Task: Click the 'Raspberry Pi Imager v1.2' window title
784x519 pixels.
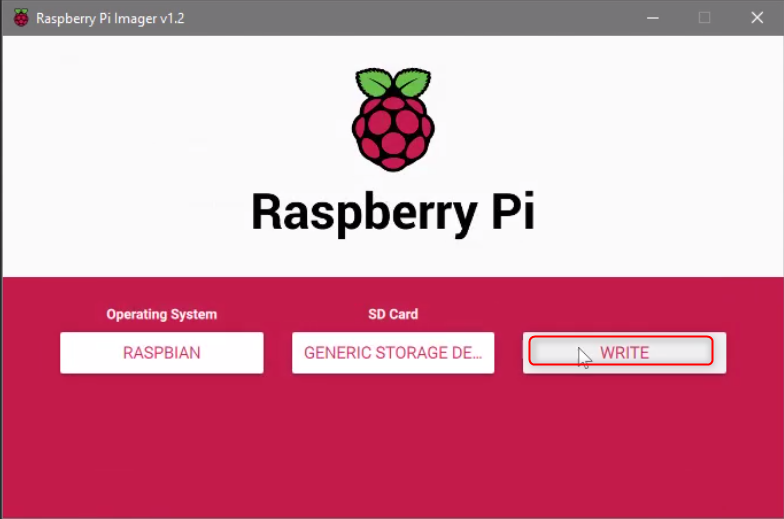Action: [110, 18]
